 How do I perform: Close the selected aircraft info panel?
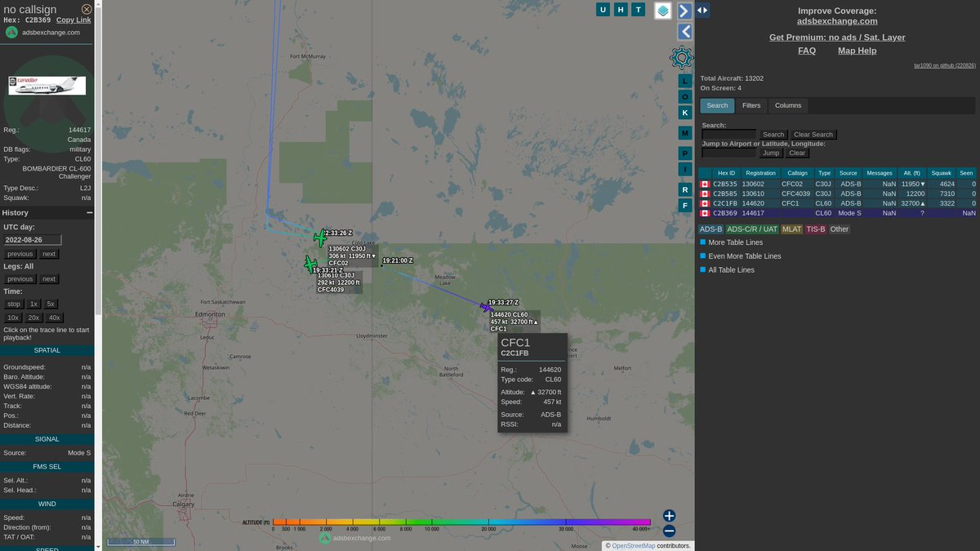[x=87, y=9]
